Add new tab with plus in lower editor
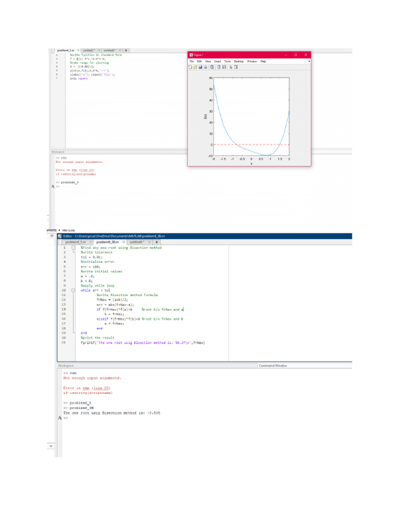 pos(157,242)
